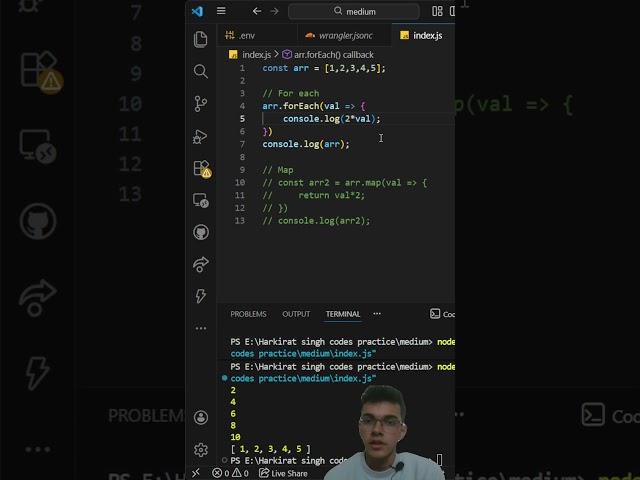Viewport: 640px width, 480px height.
Task: Open the Explorer view in activity bar
Action: click(200, 40)
